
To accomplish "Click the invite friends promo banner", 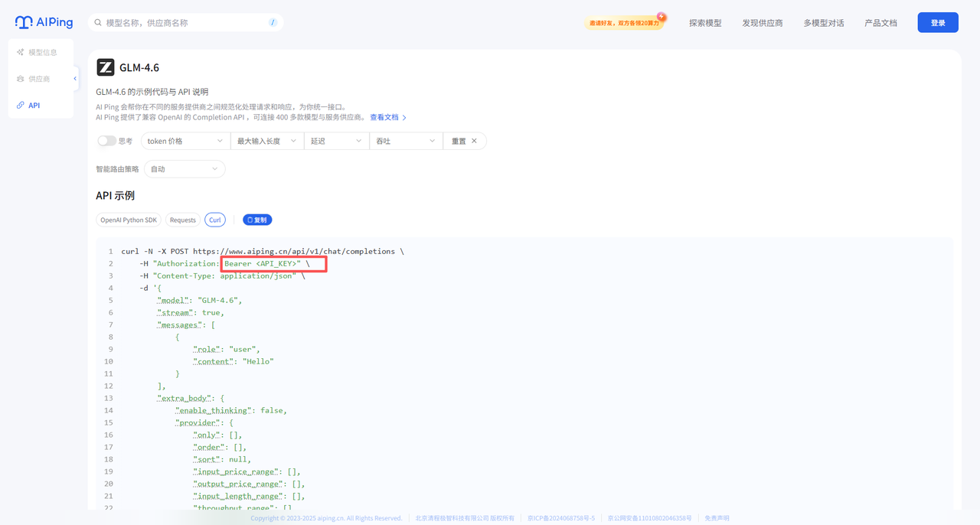I will (x=625, y=22).
